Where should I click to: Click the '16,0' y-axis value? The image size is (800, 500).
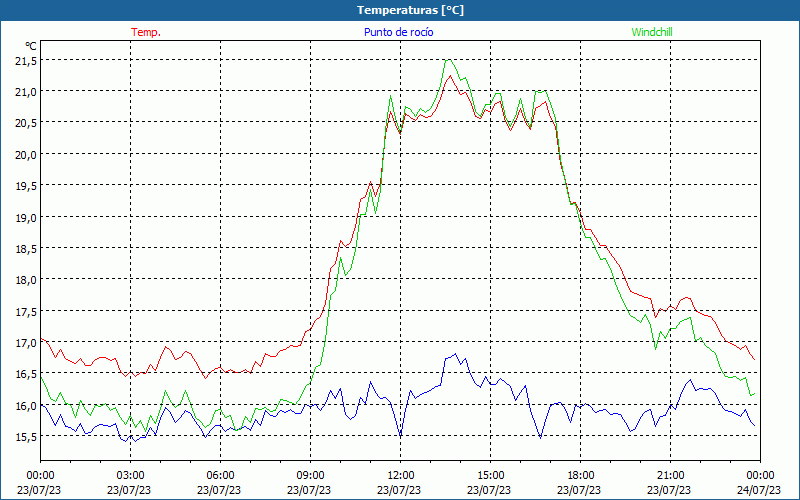pyautogui.click(x=27, y=406)
